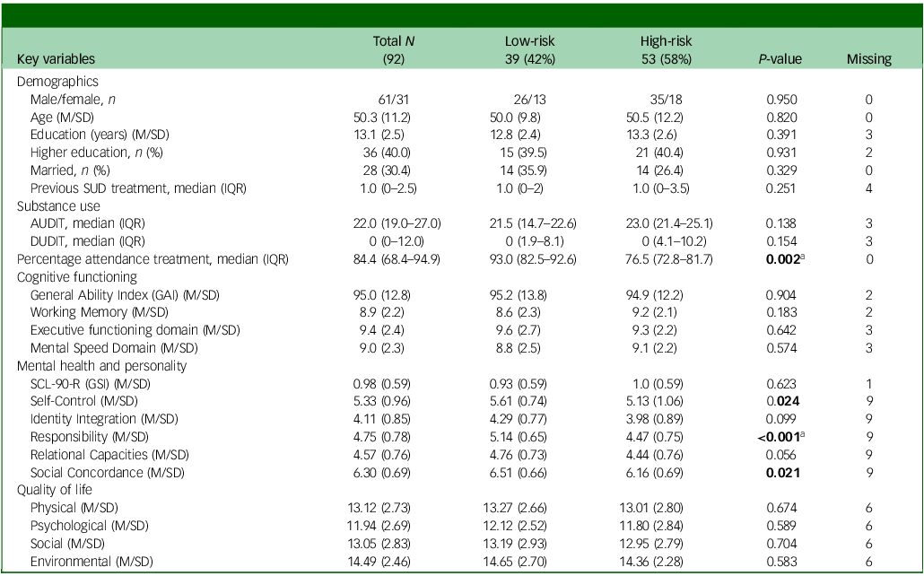This screenshot has width=924, height=576.
Task: Select the 'Cognitive functioning' section heading
Action: (x=70, y=276)
